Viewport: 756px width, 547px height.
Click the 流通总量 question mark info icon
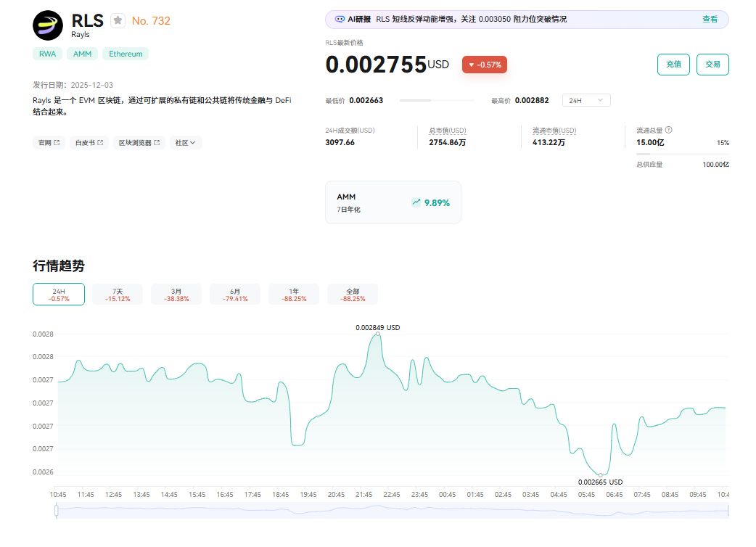tap(669, 130)
